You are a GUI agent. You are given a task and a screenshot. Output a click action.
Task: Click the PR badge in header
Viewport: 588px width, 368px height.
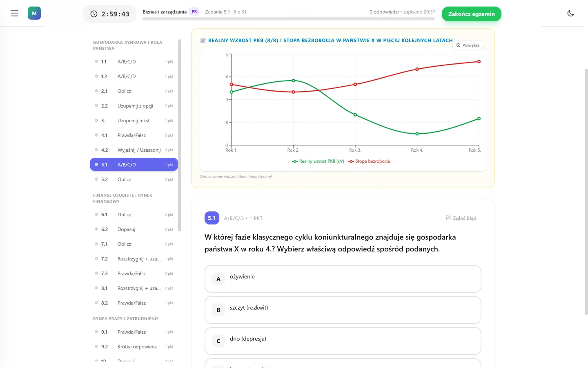tap(194, 12)
